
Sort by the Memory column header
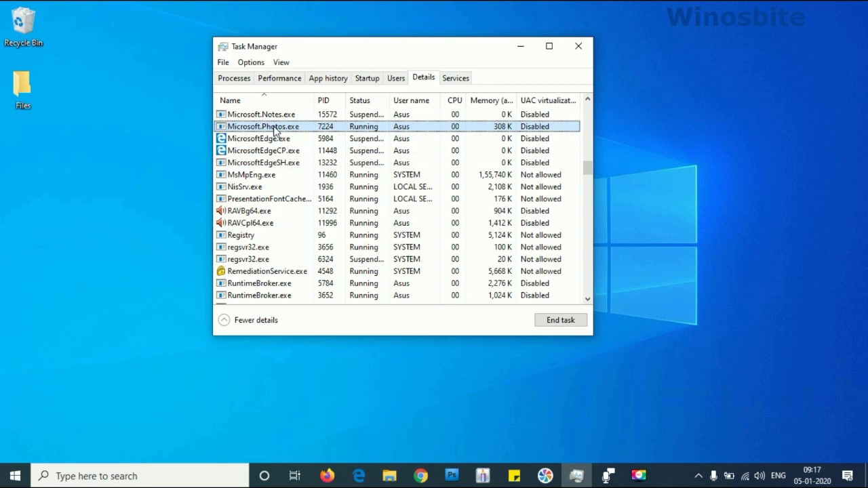coord(492,100)
